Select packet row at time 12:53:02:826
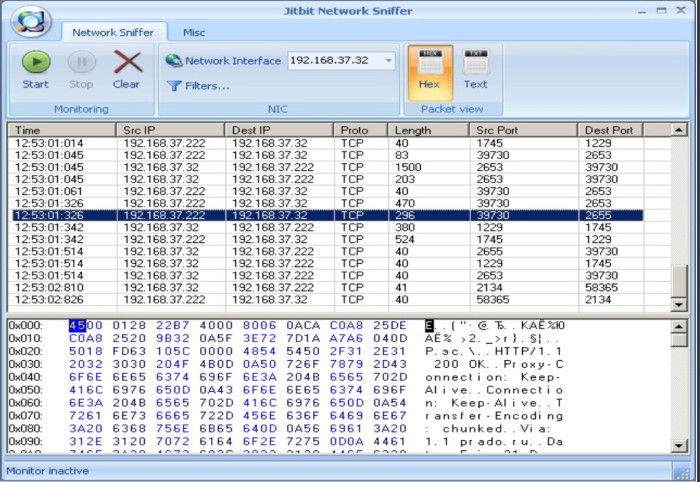 click(326, 300)
